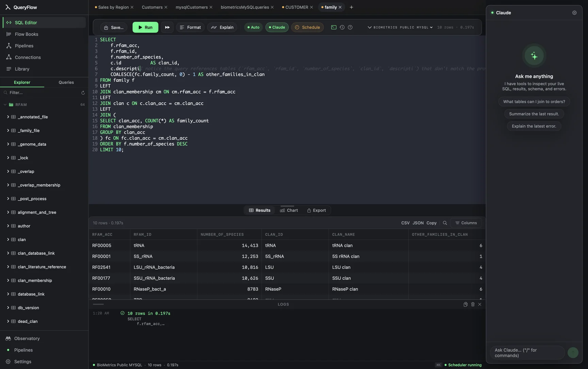Screen dimensions: 588x369
Task: Expand the author table node
Action: point(8,226)
